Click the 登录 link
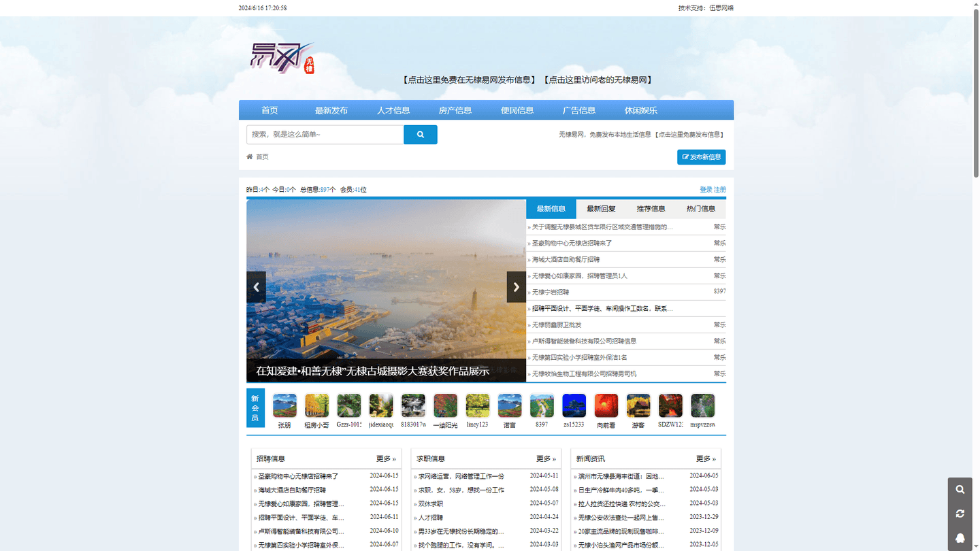980x551 pixels. click(706, 190)
